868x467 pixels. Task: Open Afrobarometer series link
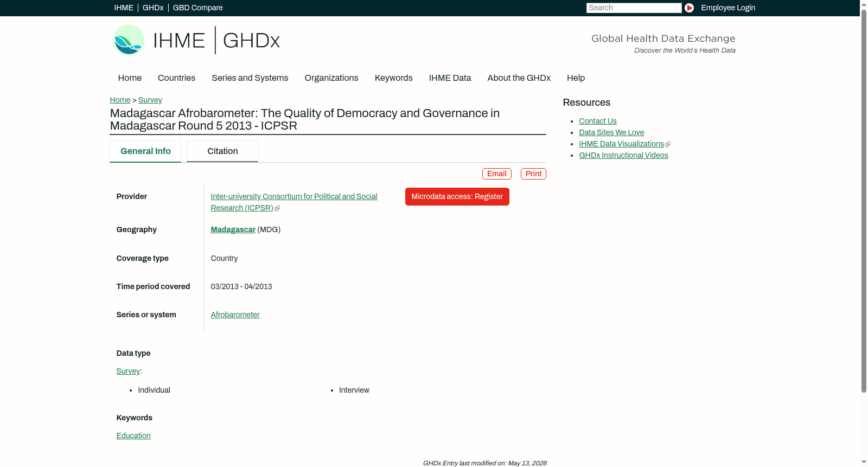coord(235,315)
